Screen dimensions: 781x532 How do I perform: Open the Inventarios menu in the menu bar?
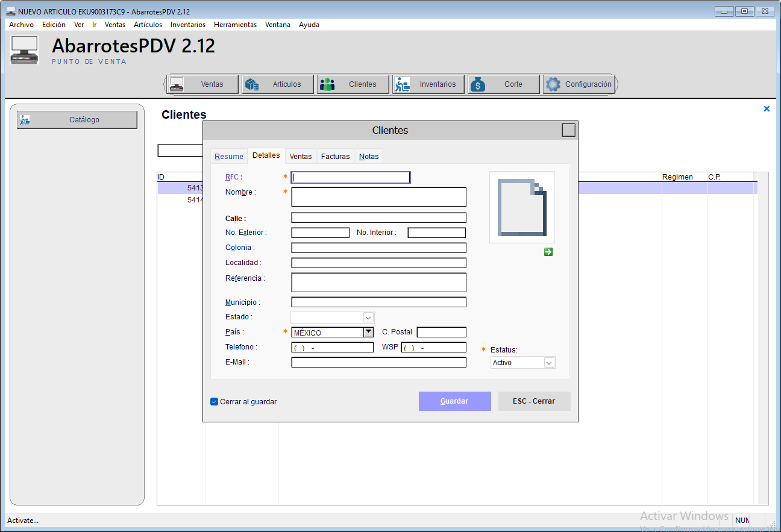[x=188, y=25]
